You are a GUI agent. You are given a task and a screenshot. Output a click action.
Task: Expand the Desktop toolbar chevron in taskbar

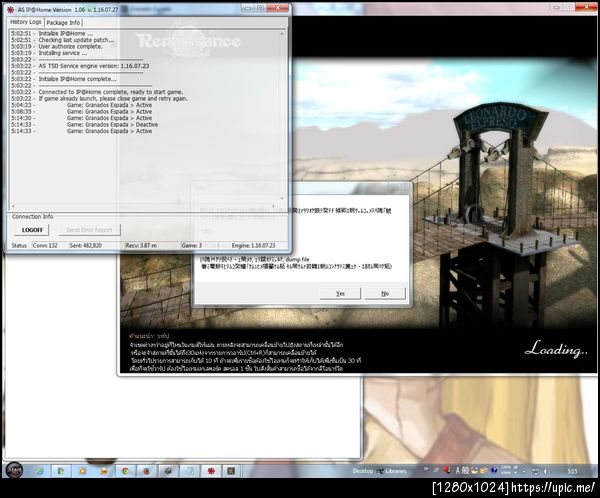426,469
